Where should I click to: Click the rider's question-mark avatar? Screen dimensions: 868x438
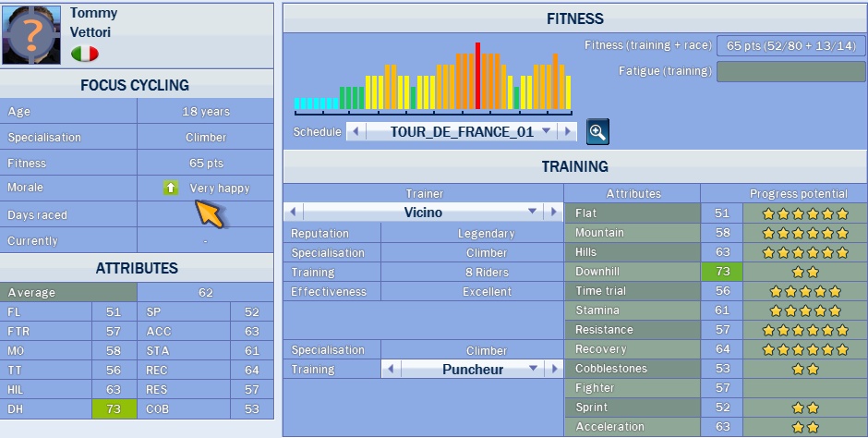32,34
